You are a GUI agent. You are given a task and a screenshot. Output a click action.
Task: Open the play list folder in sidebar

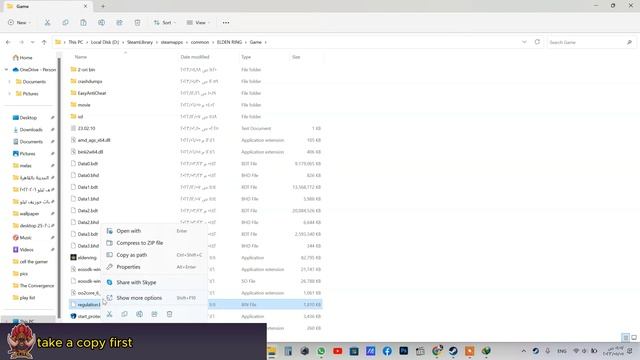pos(27,298)
